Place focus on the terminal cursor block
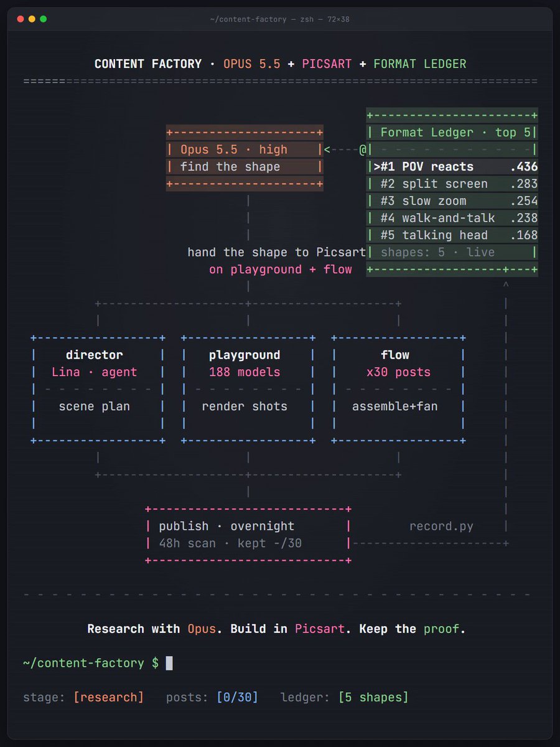560x747 pixels. [x=169, y=663]
